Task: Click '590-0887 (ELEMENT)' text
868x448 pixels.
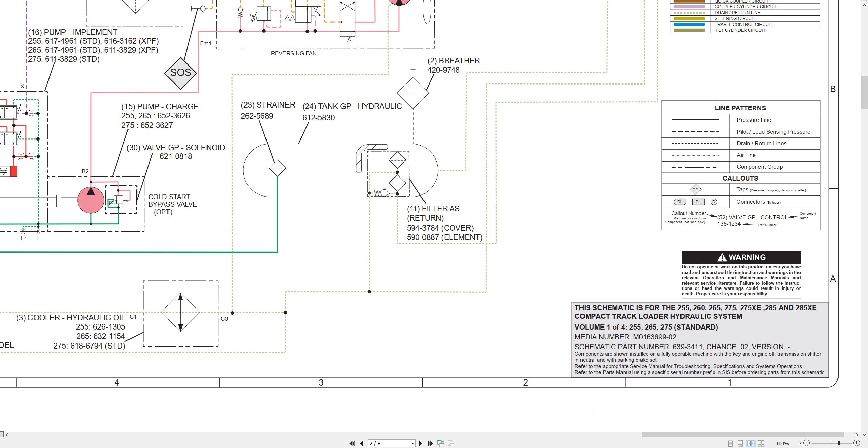Action: [x=445, y=237]
